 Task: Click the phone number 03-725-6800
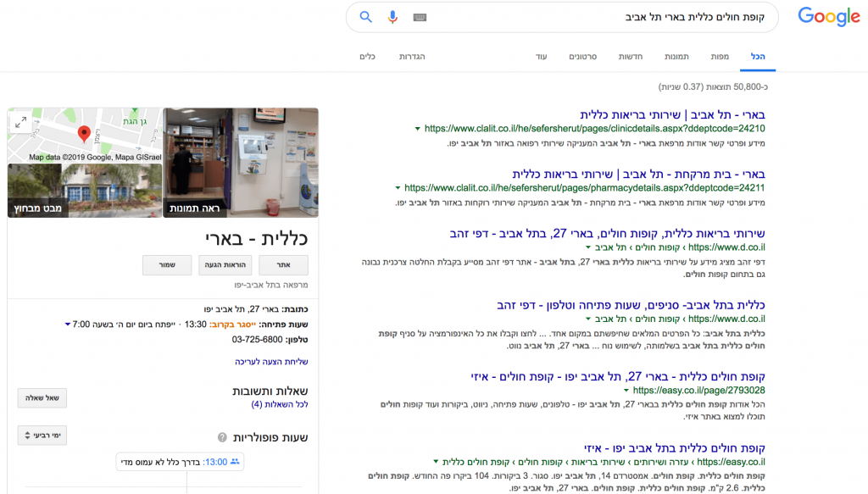point(258,339)
